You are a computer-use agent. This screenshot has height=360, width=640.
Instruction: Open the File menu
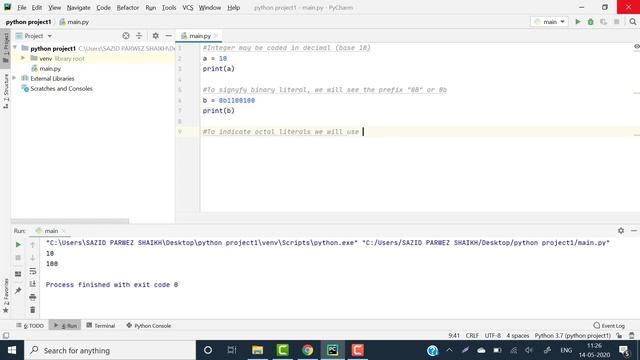[x=22, y=7]
